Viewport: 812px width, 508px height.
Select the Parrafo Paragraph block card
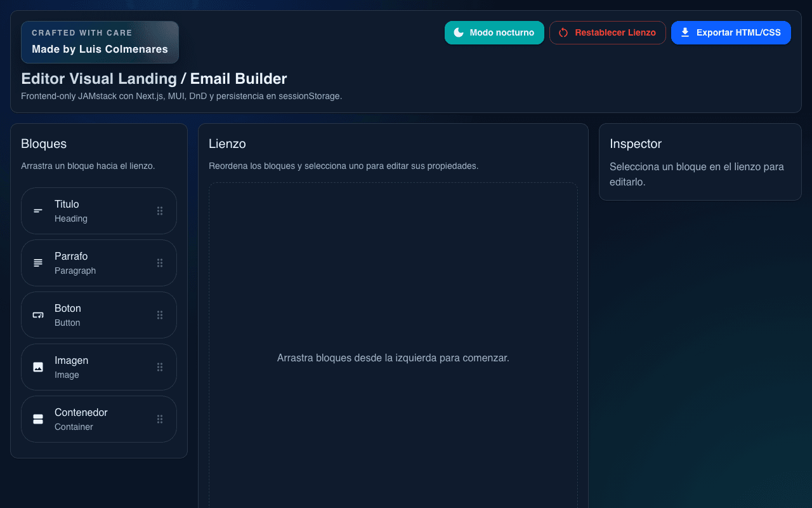click(99, 263)
